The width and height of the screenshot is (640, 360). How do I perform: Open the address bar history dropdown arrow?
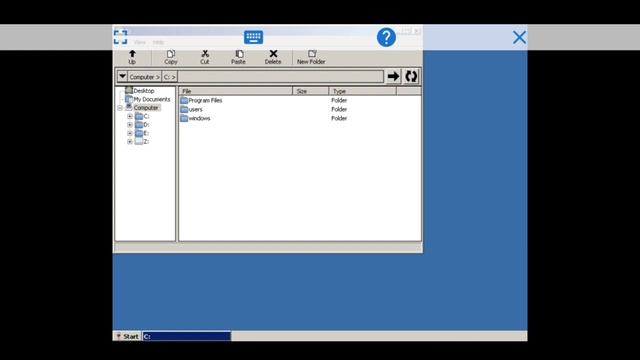[122, 76]
